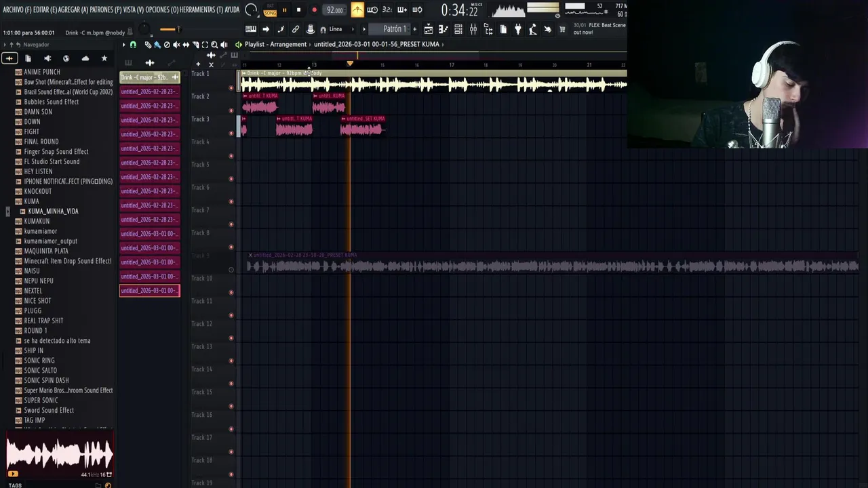Select the Playback speaker tool in Playlist
This screenshot has width=868, height=488.
tap(224, 45)
